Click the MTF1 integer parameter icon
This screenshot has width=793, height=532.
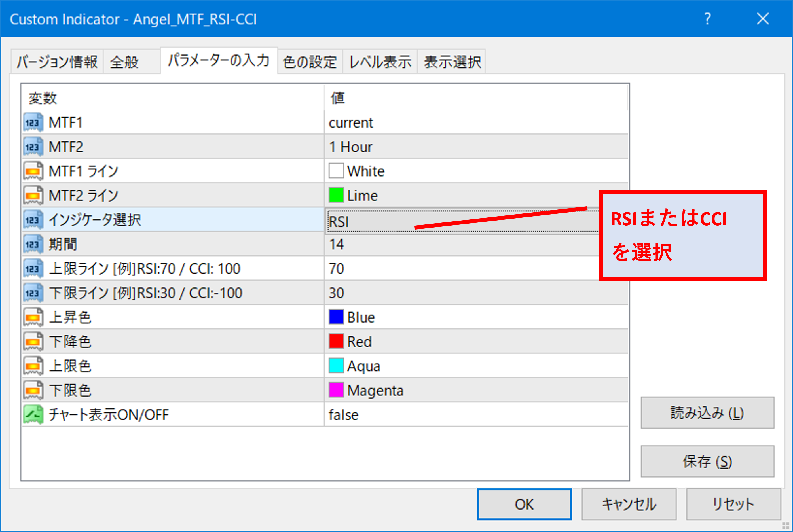pos(33,122)
